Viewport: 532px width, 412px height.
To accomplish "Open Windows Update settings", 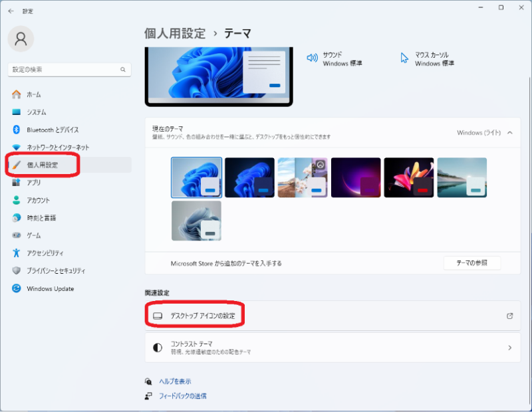I will 50,288.
